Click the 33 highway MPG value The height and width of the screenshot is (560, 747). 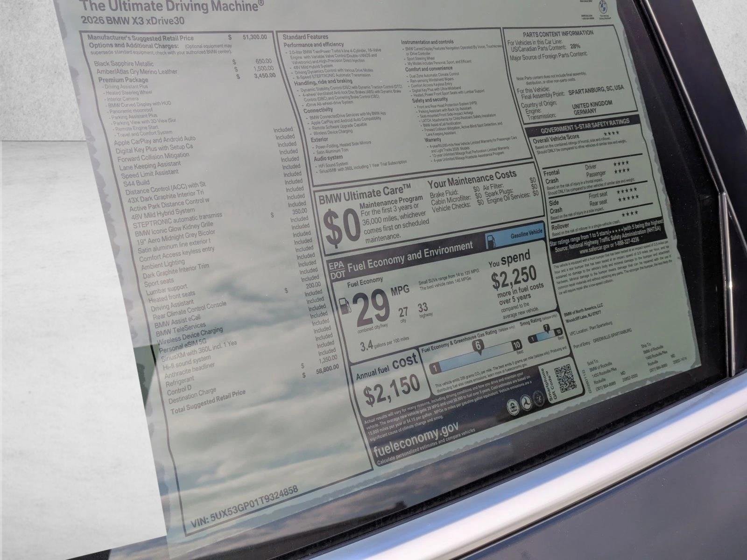pyautogui.click(x=423, y=307)
